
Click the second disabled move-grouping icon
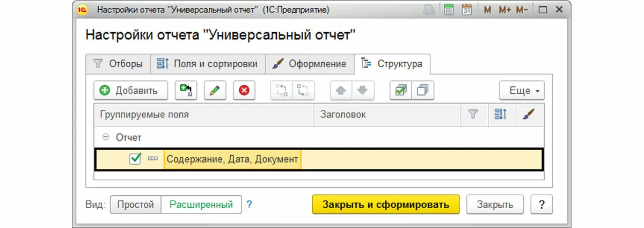pos(304,91)
